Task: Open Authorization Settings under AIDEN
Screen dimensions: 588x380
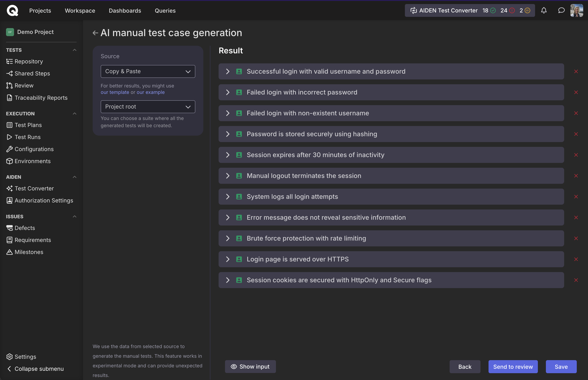Action: tap(44, 200)
